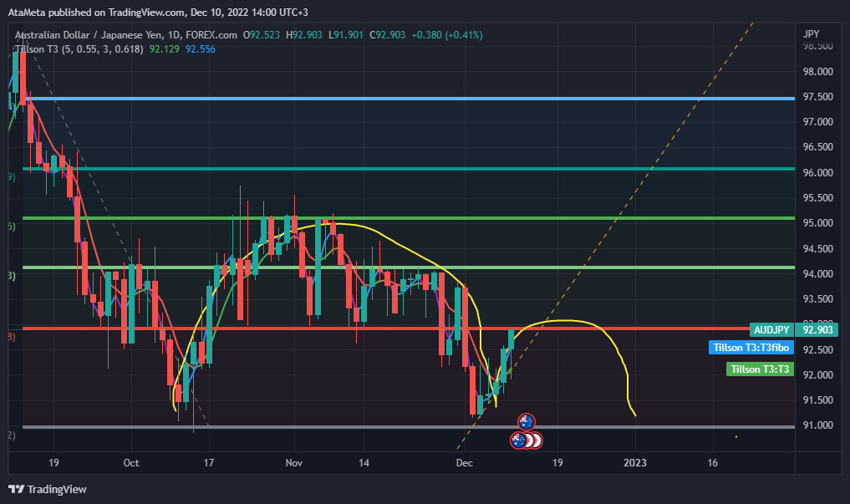This screenshot has width=850, height=504.
Task: Click the Japanese flag event icon at the bottom
Action: coord(536,440)
